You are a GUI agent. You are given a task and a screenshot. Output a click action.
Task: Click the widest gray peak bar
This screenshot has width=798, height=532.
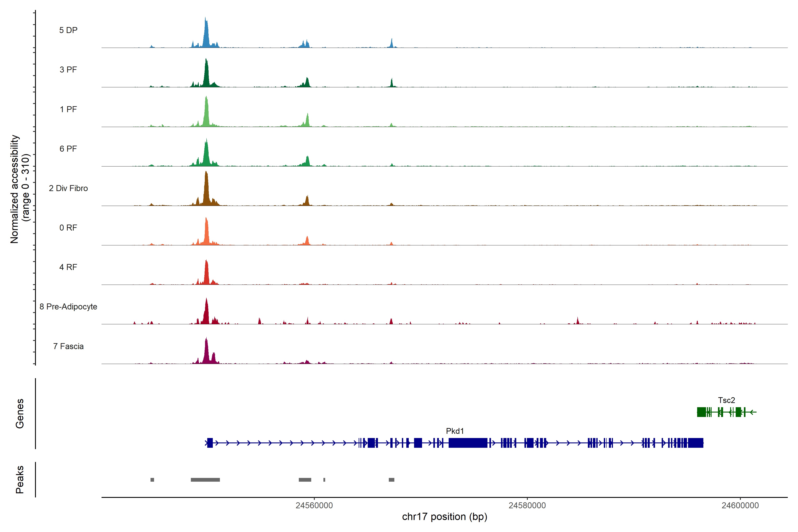205,480
